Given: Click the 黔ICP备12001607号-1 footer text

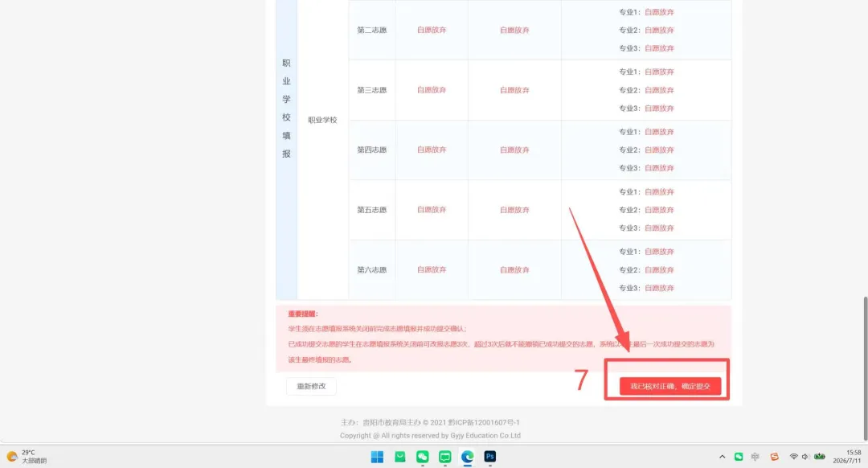Looking at the screenshot, I should tap(484, 423).
